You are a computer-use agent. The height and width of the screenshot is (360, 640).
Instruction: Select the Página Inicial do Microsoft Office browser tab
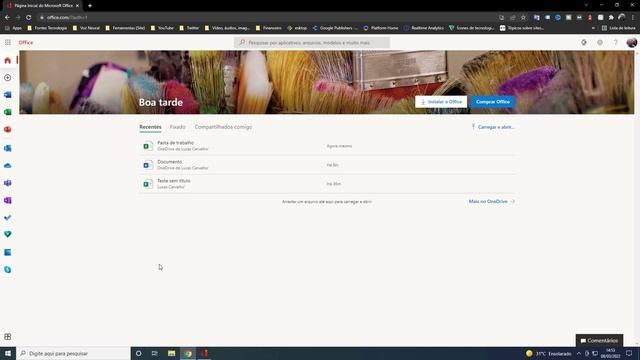click(43, 6)
